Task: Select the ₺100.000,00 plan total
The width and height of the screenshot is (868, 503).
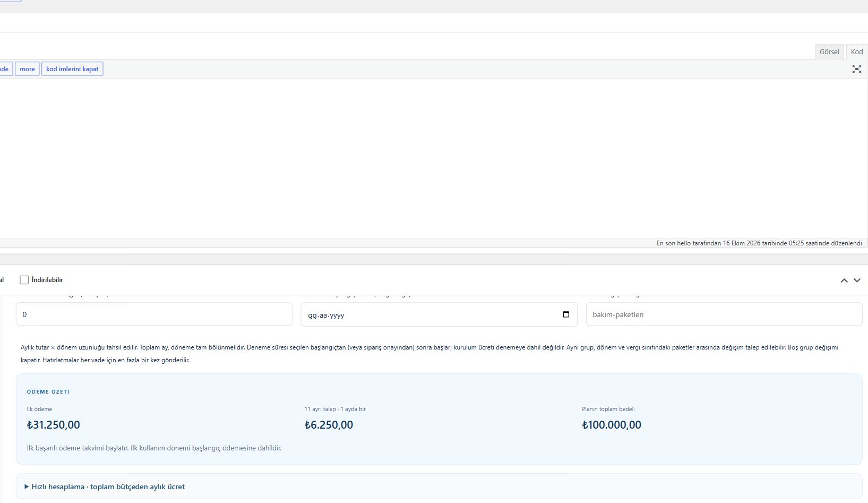Action: point(612,425)
